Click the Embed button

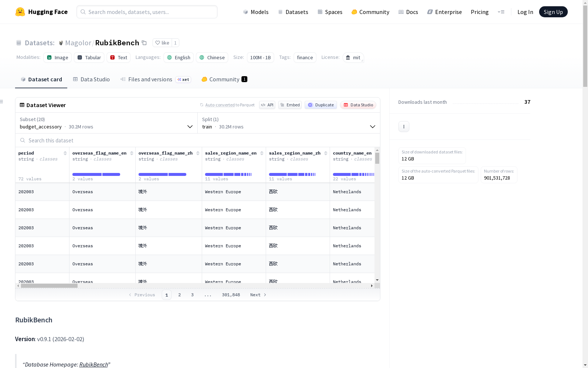coord(290,105)
